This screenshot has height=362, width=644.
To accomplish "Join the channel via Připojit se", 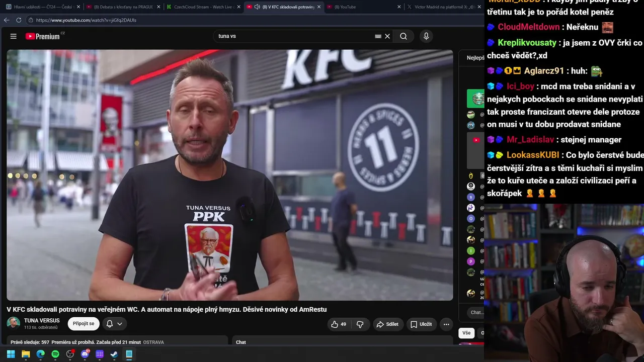I will point(84,324).
